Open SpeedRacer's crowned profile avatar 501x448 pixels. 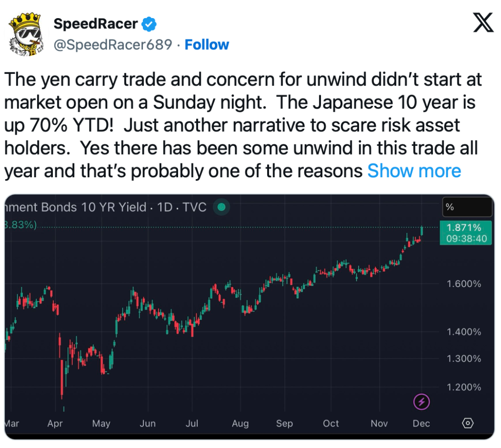pyautogui.click(x=26, y=33)
